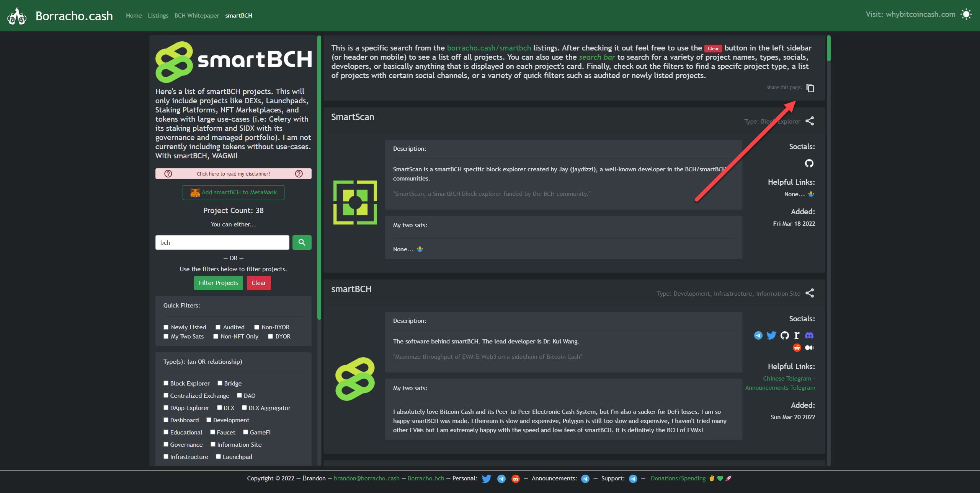Screen dimensions: 980x493
Task: Select the Block Explorer type checkbox
Action: pos(166,383)
